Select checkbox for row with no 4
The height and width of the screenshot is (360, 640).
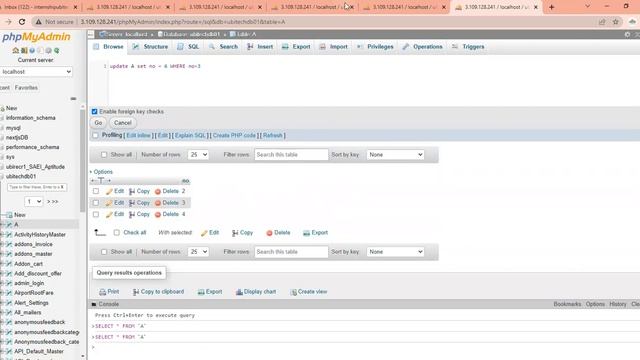(x=96, y=214)
